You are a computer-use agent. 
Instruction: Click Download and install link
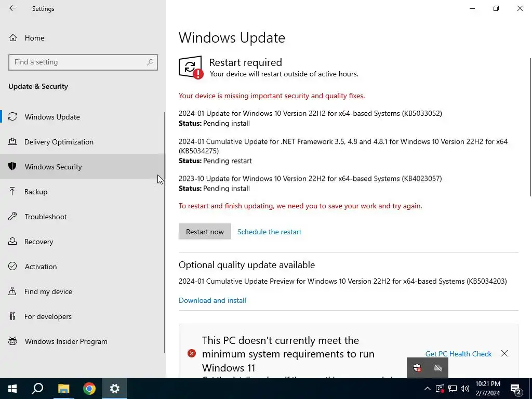(212, 300)
